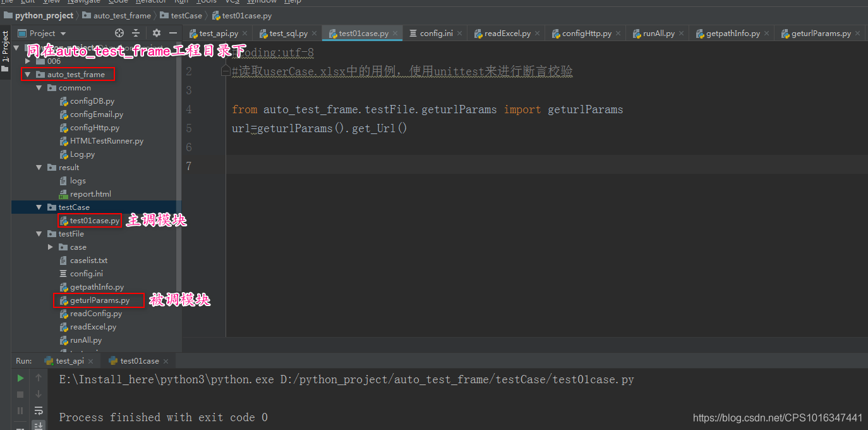The image size is (868, 430).
Task: Collapse the testCase folder arrow
Action: [x=39, y=207]
